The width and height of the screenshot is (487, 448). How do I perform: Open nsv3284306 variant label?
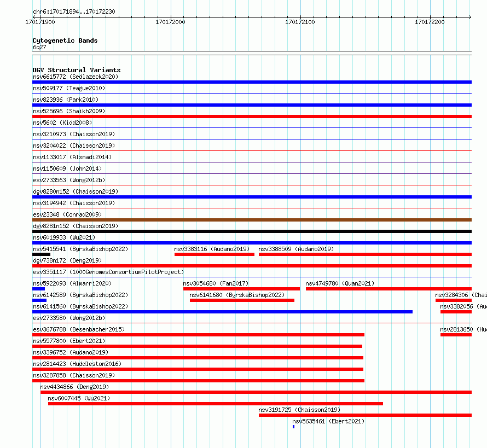(x=461, y=295)
